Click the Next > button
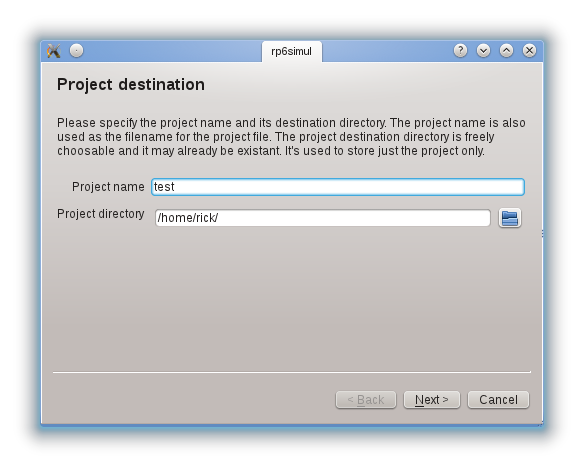 [x=432, y=400]
